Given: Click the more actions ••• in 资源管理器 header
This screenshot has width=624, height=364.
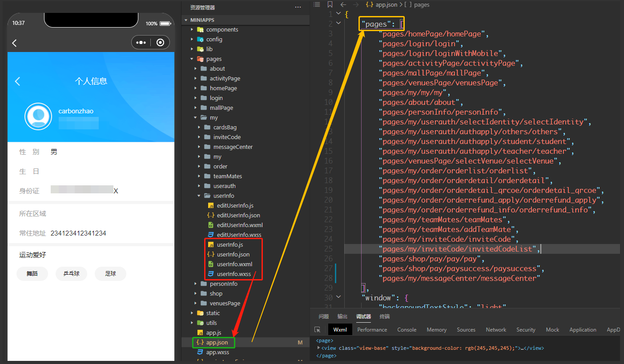Looking at the screenshot, I should point(298,7).
